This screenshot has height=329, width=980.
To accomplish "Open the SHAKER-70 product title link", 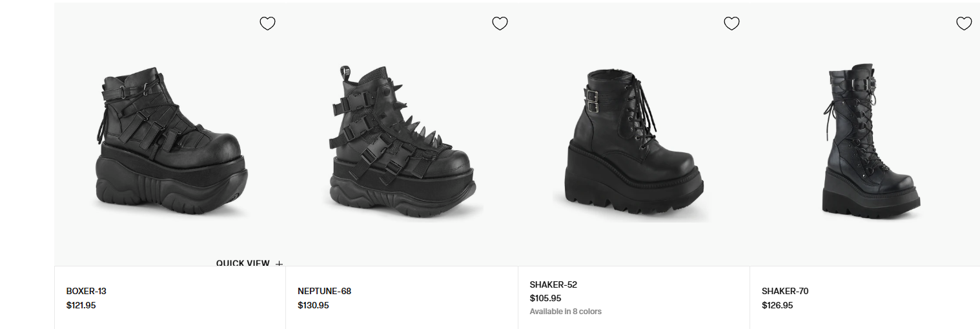I will [785, 291].
